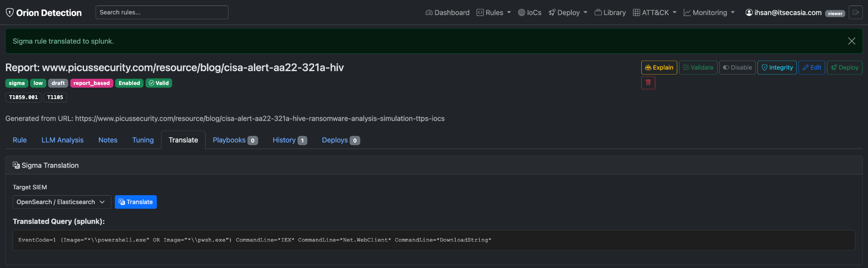The width and height of the screenshot is (868, 268).
Task: Click the Sigma Translation header icon
Action: pyautogui.click(x=16, y=165)
